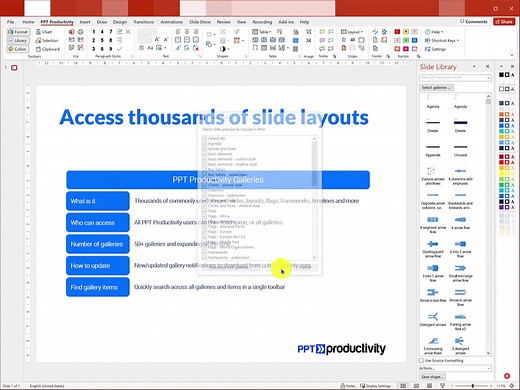This screenshot has width=520, height=390.
Task: Open PPT Productivity Settings
Action: click(x=435, y=49)
